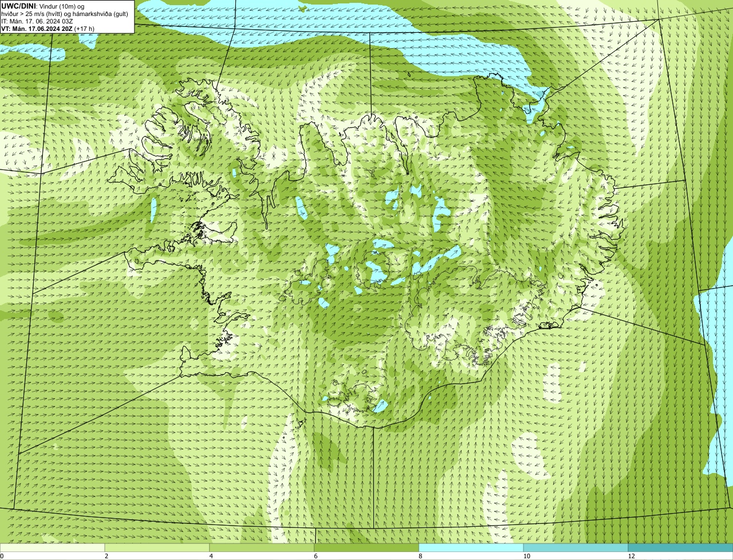Click the "12" label under the color scale
Image resolution: width=733 pixels, height=560 pixels.
pos(631,556)
